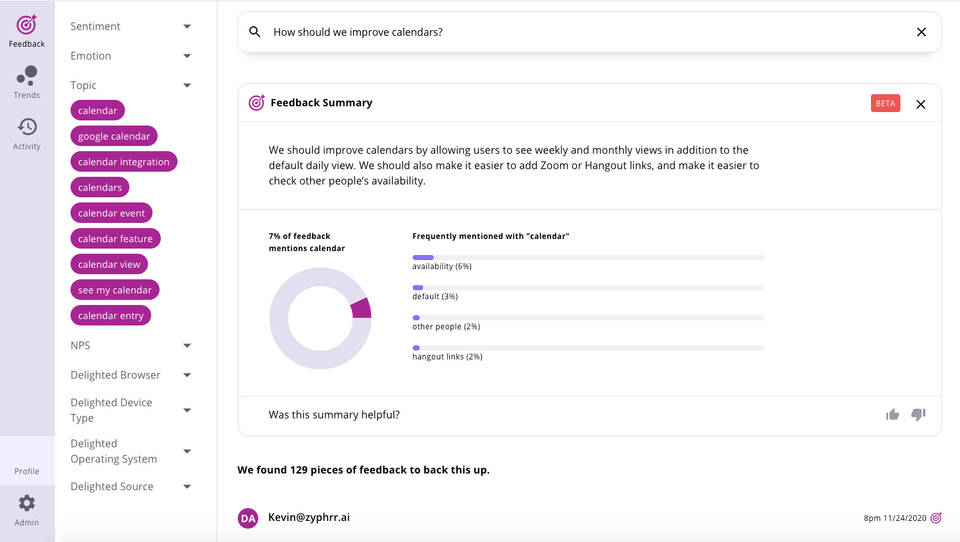This screenshot has height=542, width=960.
Task: Open Kevin@zyphrr.ai feedback entry
Action: (309, 518)
